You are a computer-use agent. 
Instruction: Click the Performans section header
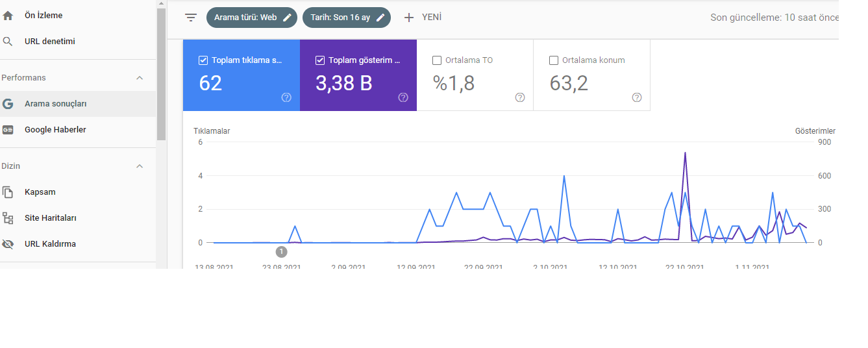pyautogui.click(x=78, y=78)
